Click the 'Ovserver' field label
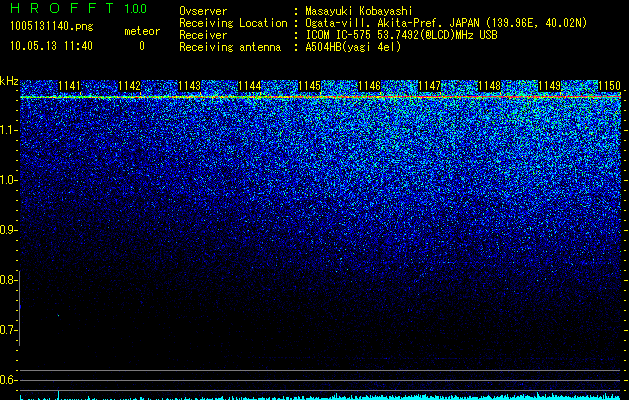The width and height of the screenshot is (629, 400). 203,11
